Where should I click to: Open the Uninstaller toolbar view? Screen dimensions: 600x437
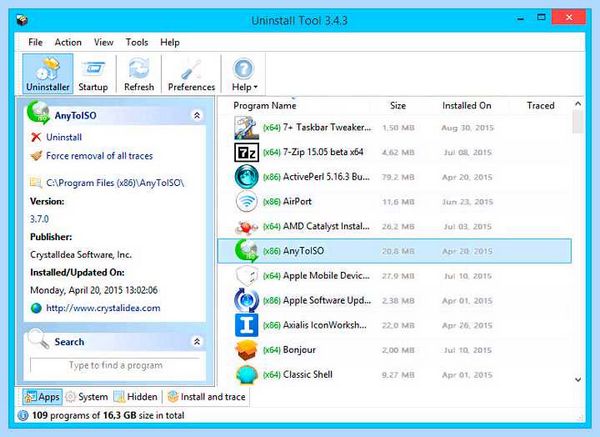[x=48, y=74]
